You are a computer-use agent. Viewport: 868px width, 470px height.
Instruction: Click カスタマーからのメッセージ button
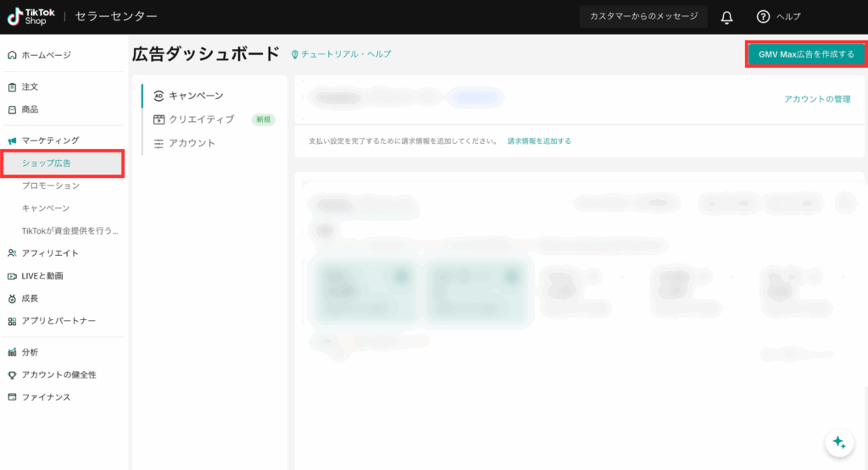[643, 17]
